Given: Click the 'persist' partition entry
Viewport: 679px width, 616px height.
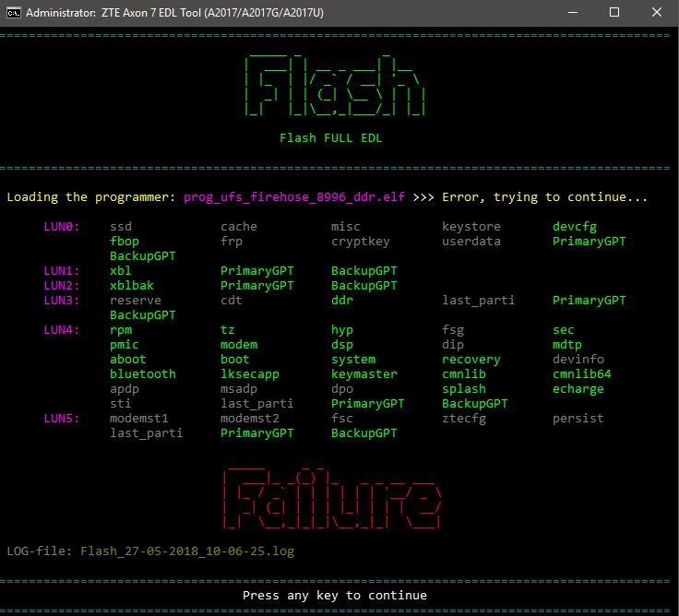Looking at the screenshot, I should click(x=578, y=419).
